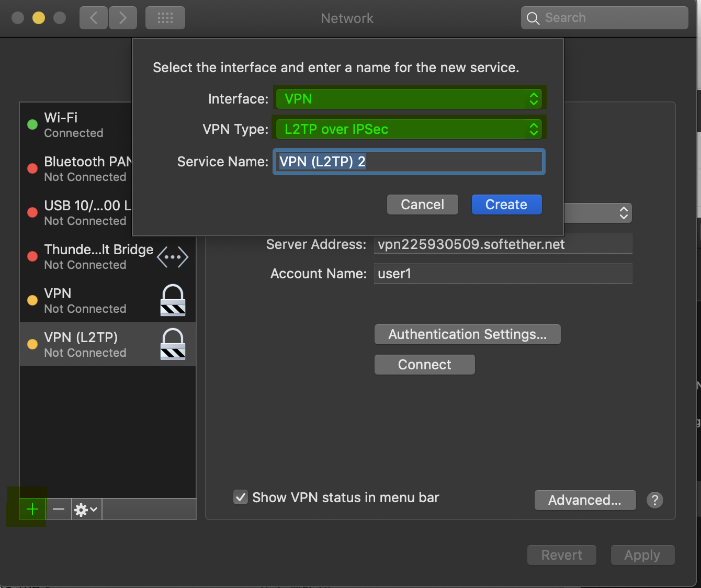This screenshot has width=701, height=588.
Task: Click the Search field in toolbar
Action: 605,18
